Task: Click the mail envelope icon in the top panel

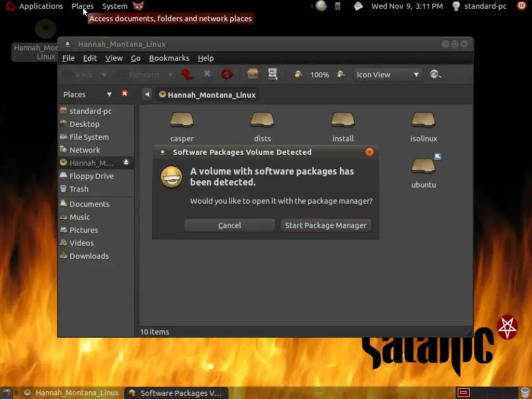Action: click(x=358, y=6)
